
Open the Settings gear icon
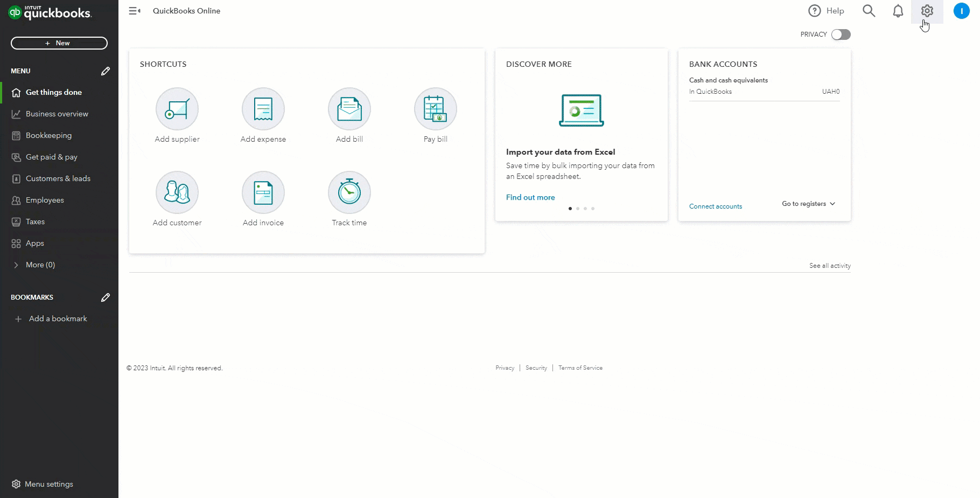point(927,11)
